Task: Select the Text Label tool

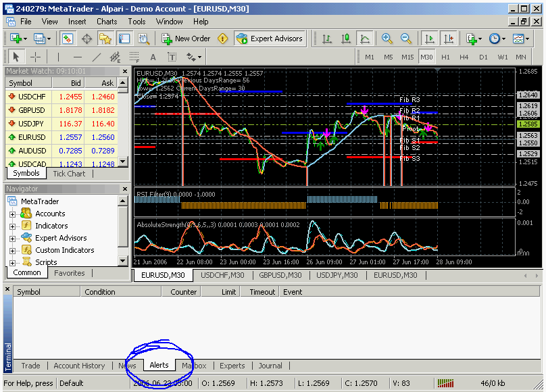Action: pos(172,57)
